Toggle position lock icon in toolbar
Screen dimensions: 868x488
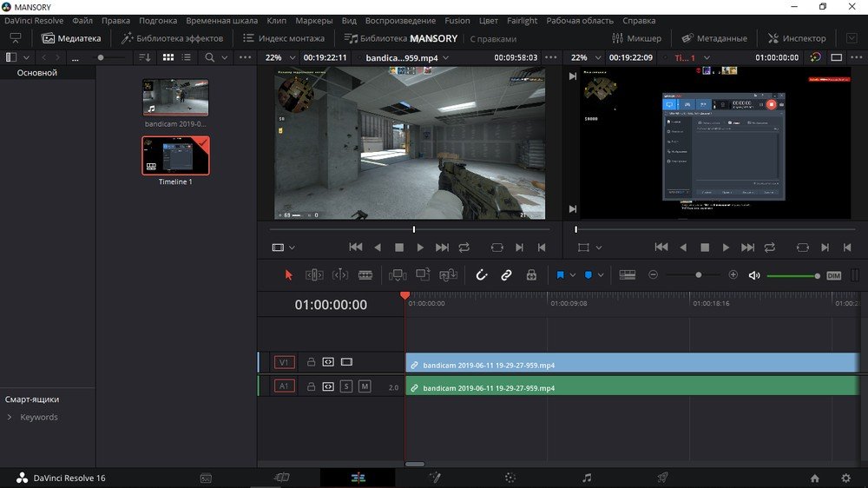(531, 275)
